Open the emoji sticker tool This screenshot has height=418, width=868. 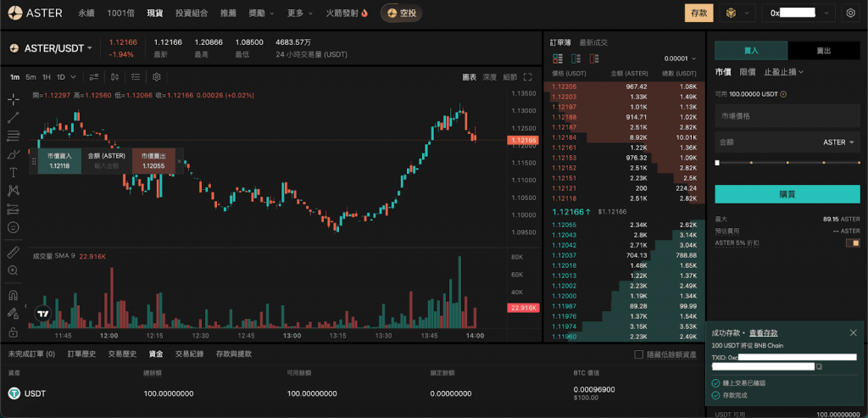[x=13, y=227]
